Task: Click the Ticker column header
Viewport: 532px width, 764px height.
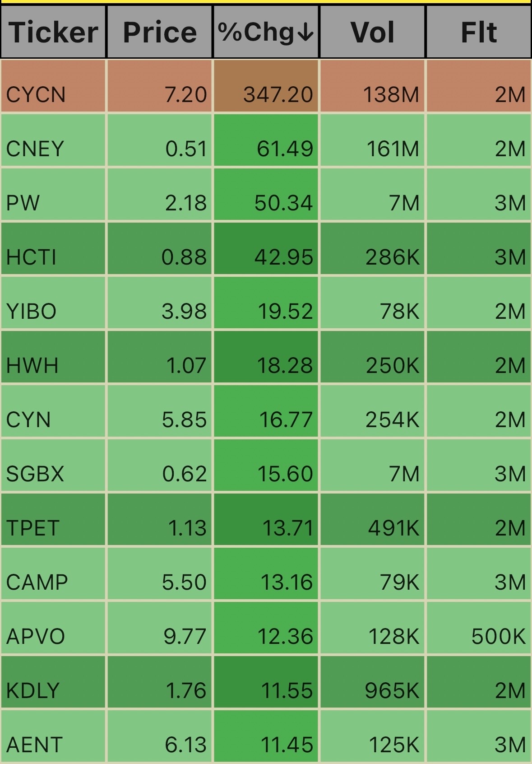Action: tap(53, 32)
